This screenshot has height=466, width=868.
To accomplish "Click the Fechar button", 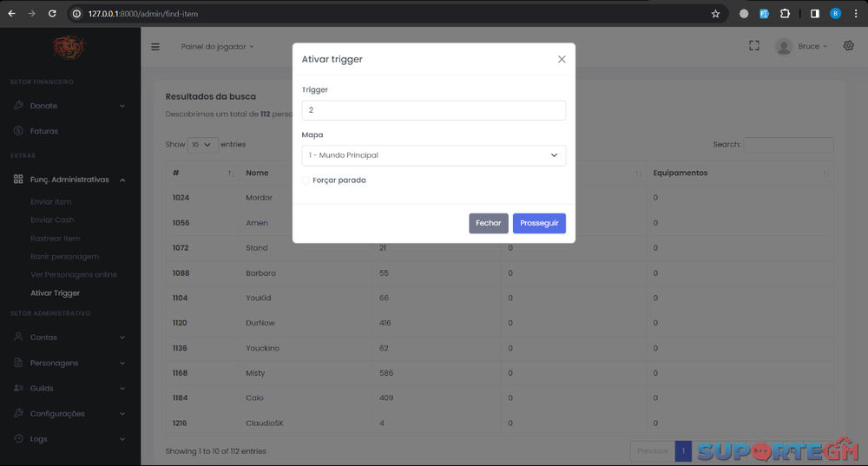I will coord(488,223).
